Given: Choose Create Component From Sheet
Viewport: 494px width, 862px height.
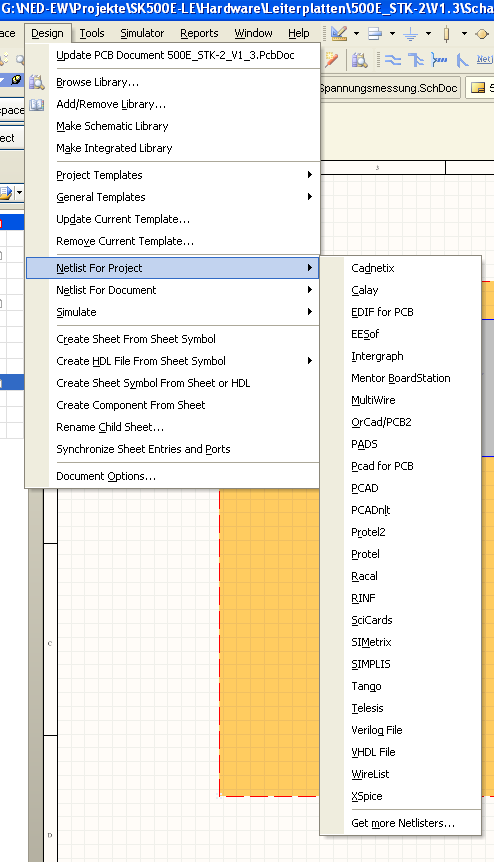Looking at the screenshot, I should 173,405.
